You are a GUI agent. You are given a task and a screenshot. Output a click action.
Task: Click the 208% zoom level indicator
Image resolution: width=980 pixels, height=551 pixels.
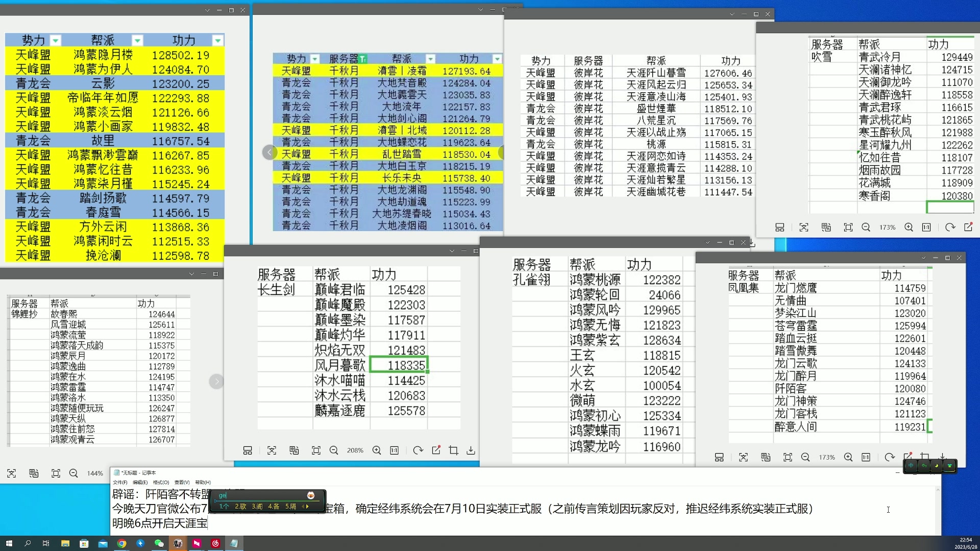355,450
